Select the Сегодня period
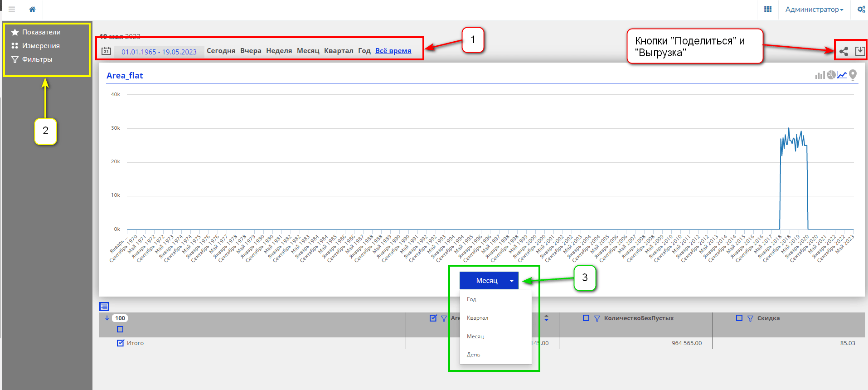This screenshot has height=390, width=868. click(221, 51)
